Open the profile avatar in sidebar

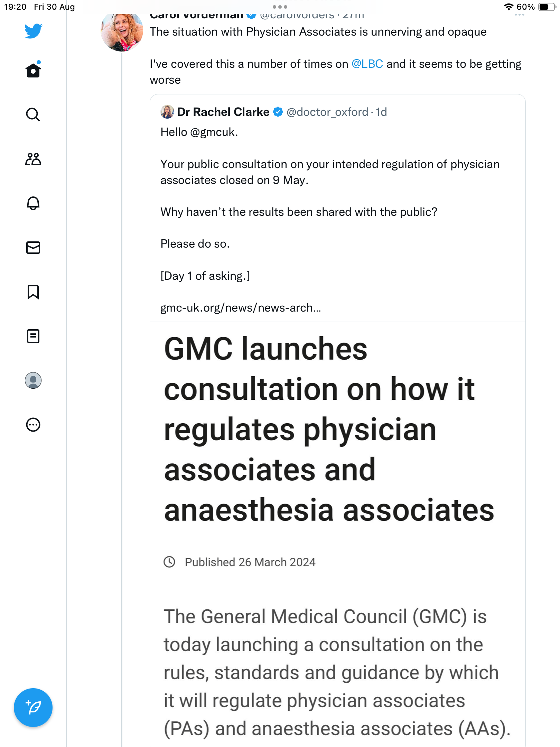(x=33, y=380)
